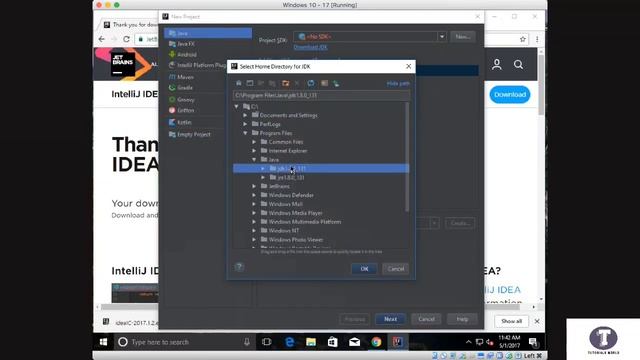The width and height of the screenshot is (640, 360).
Task: Click Cancel in the JDK directory dialog
Action: [x=396, y=269]
